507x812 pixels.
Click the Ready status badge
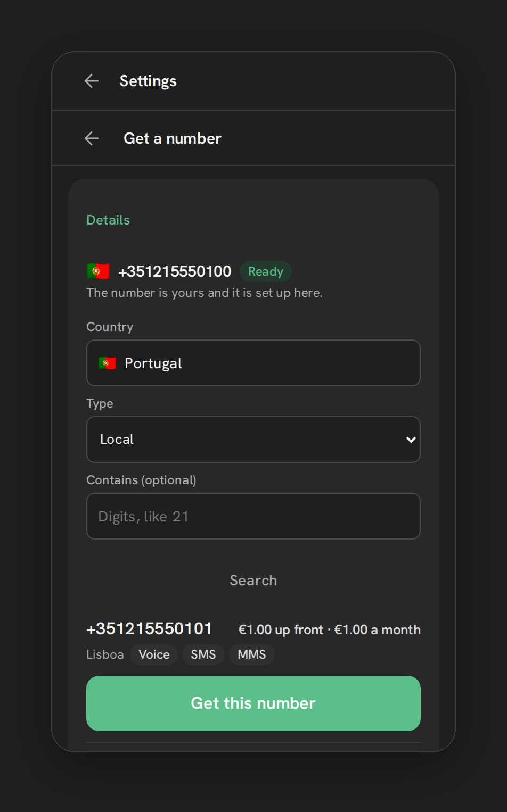[x=266, y=271]
